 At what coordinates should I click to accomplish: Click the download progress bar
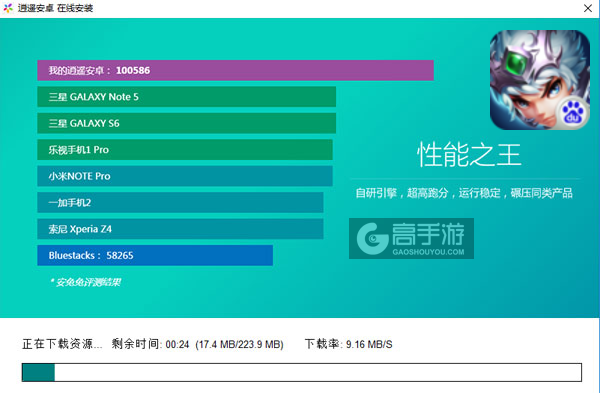click(x=302, y=372)
